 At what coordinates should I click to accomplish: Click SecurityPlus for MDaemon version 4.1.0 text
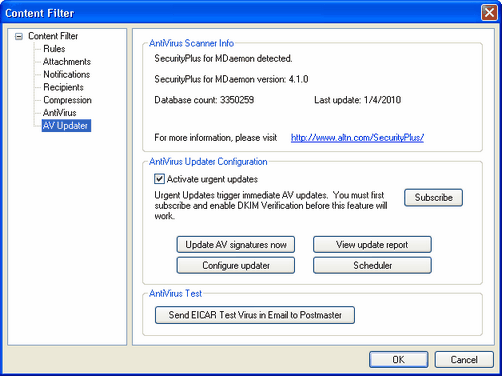[231, 79]
